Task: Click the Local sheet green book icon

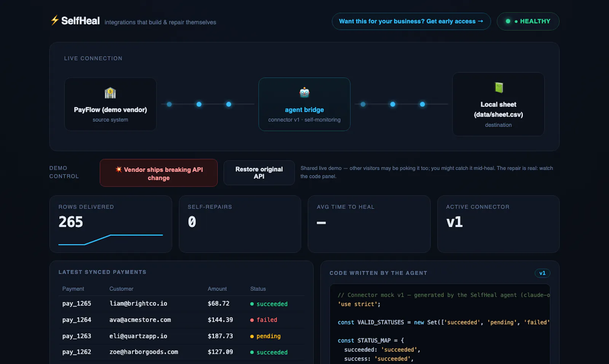Action: pos(499,87)
